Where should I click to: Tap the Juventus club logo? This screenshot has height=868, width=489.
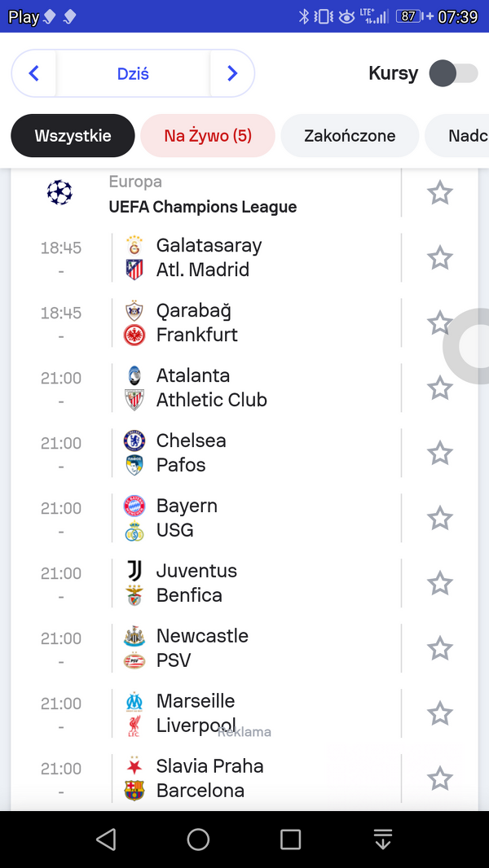tap(134, 571)
